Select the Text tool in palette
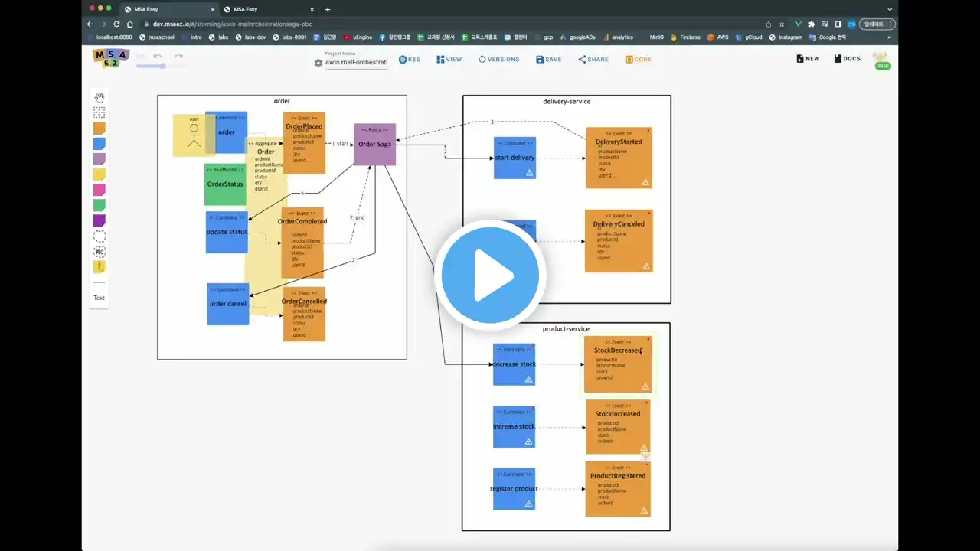Screen dimensions: 980x551 (100, 298)
